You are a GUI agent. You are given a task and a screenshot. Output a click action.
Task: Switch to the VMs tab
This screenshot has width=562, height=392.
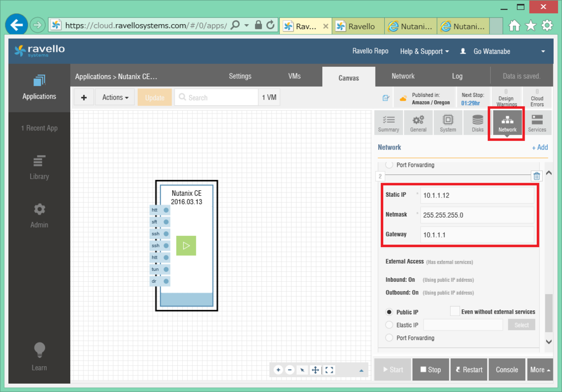click(x=294, y=76)
